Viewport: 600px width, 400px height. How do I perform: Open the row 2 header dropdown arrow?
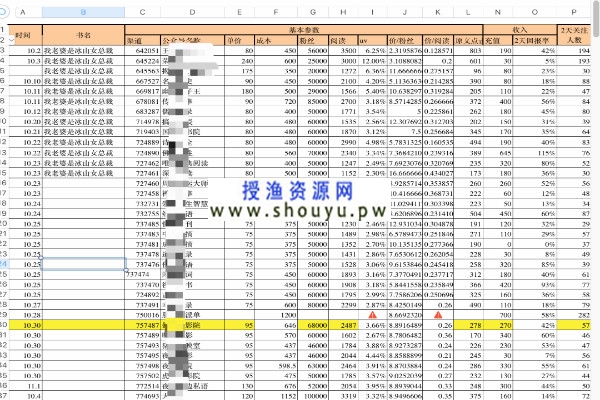click(x=11, y=40)
